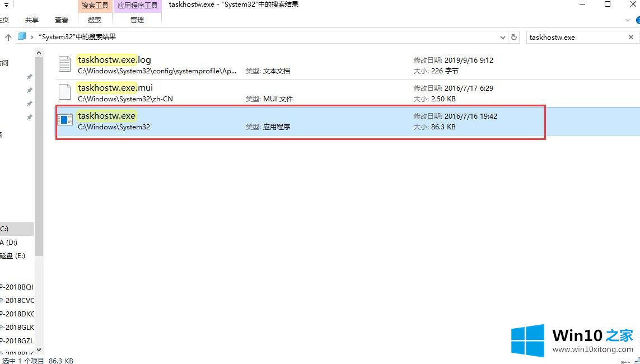
Task: Open the 查看 ribbon tab
Action: (62, 20)
